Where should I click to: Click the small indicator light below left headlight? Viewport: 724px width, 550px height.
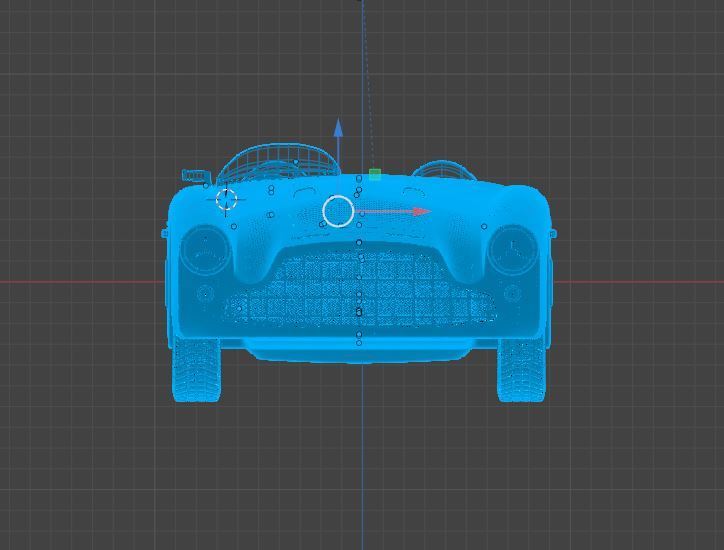tap(205, 293)
